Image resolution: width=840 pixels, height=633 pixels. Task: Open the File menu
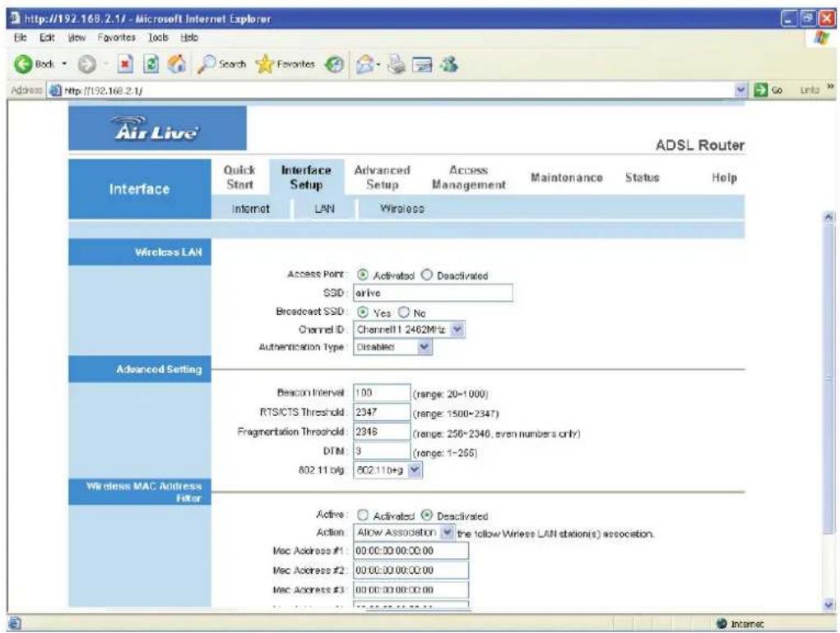(x=20, y=38)
